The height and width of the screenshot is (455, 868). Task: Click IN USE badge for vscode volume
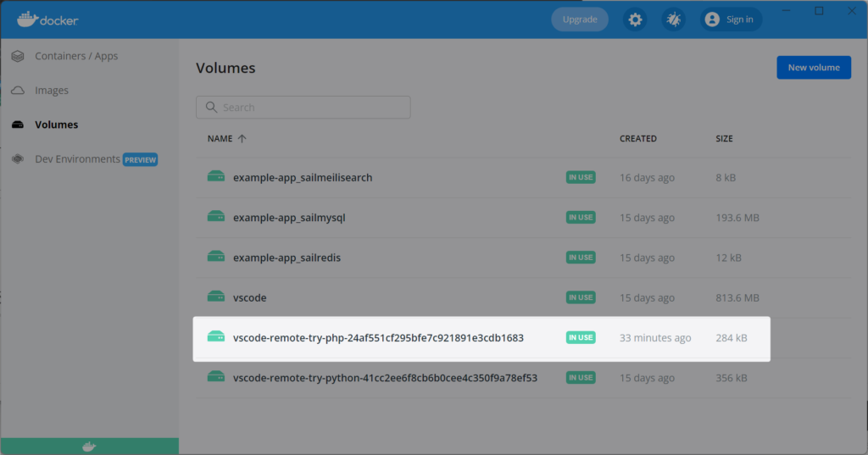tap(581, 297)
